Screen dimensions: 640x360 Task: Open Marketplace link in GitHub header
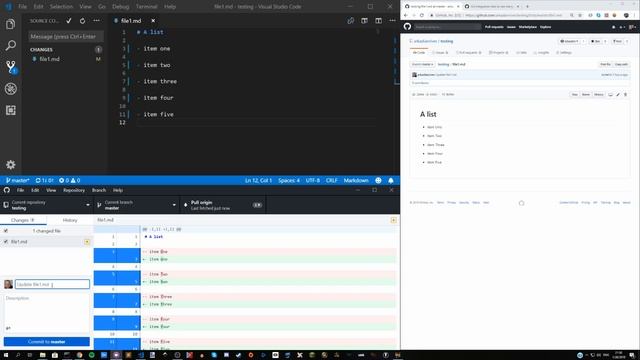(x=528, y=27)
